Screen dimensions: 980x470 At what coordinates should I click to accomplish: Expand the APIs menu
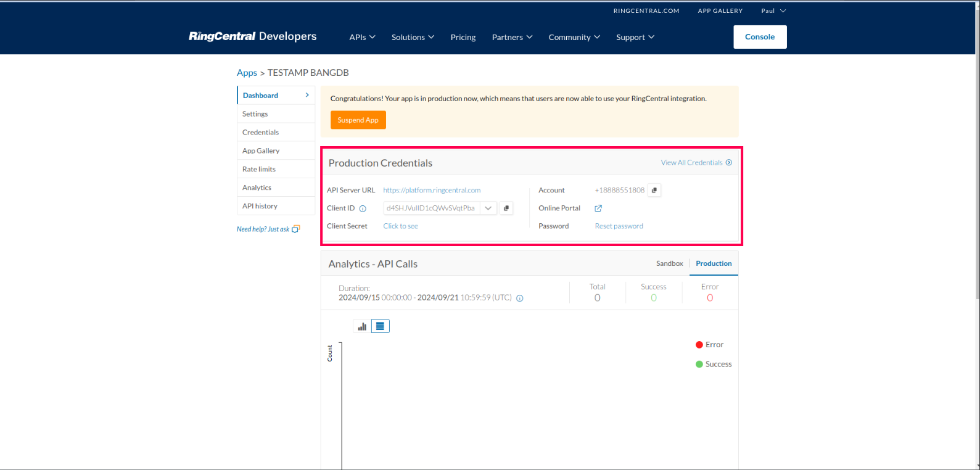point(362,38)
